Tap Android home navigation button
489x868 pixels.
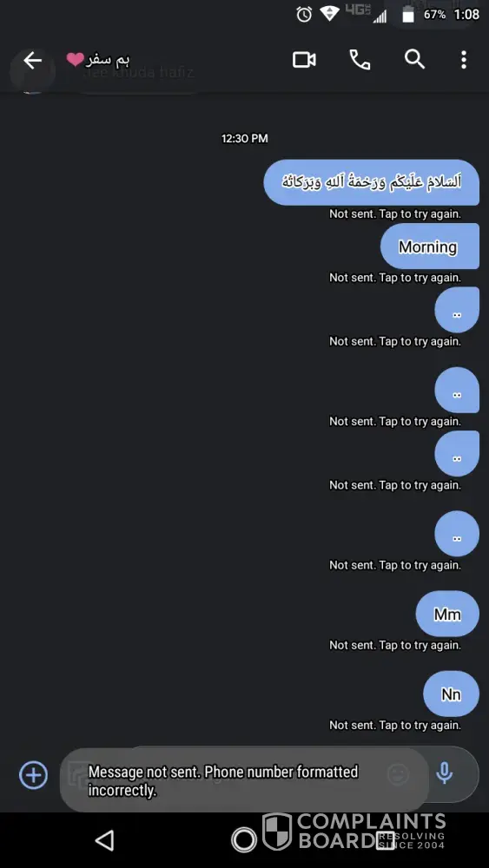click(244, 839)
